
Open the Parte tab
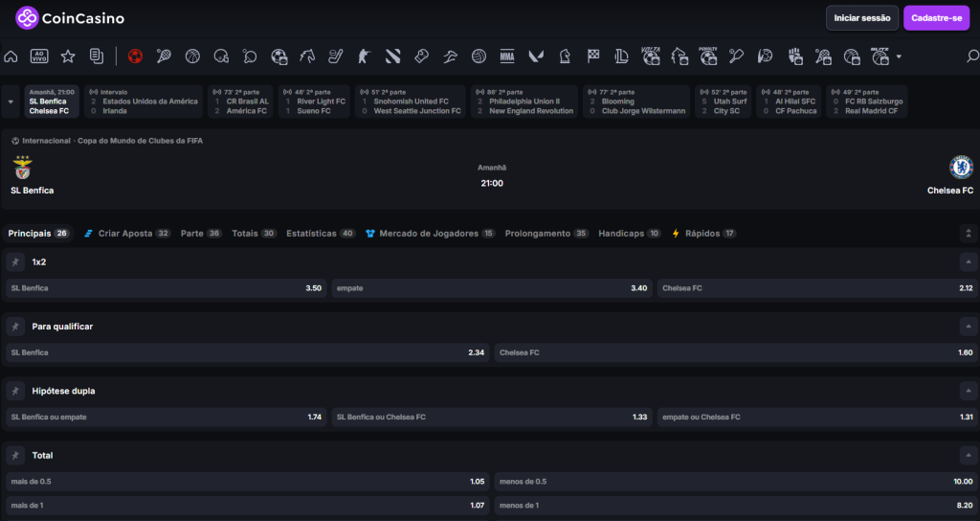click(201, 234)
